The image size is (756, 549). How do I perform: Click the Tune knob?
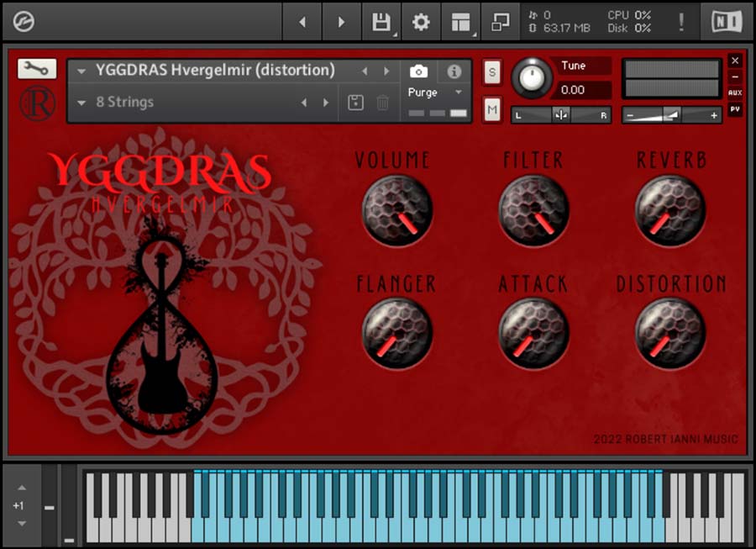tap(532, 77)
